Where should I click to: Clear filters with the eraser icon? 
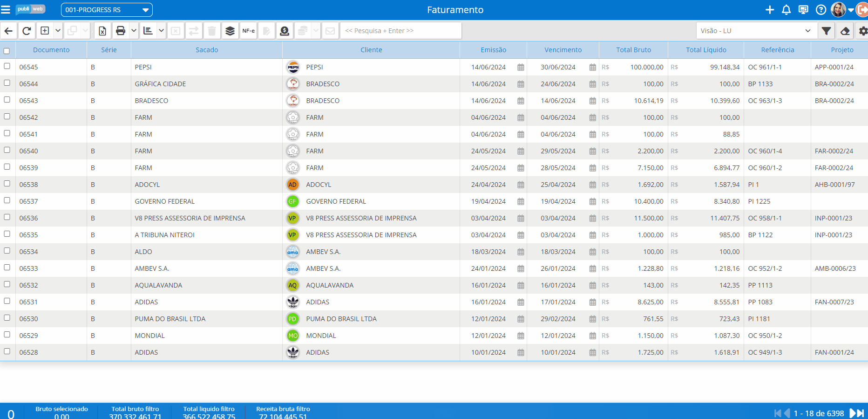[x=845, y=31]
